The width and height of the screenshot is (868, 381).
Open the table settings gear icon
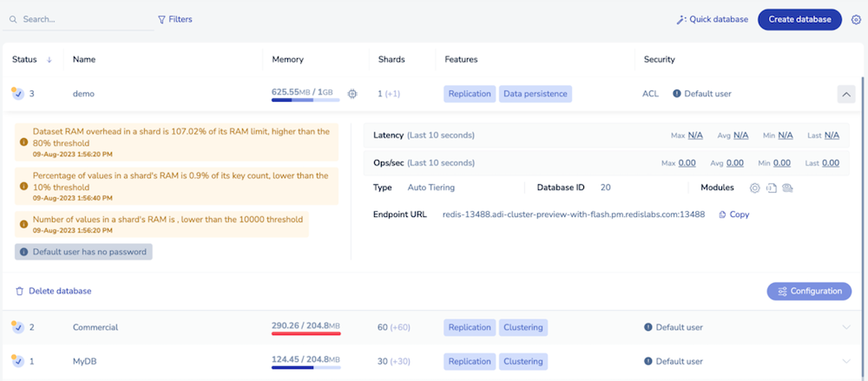(856, 19)
